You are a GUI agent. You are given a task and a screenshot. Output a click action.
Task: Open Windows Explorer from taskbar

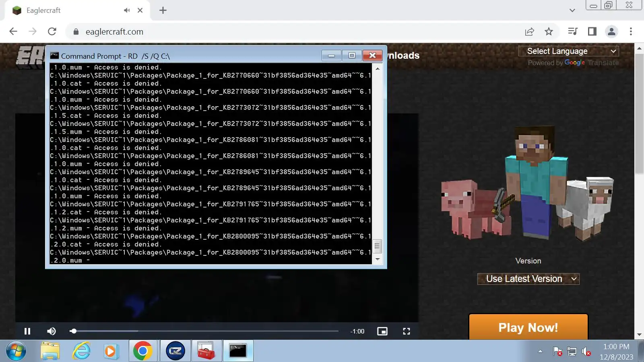click(x=50, y=351)
